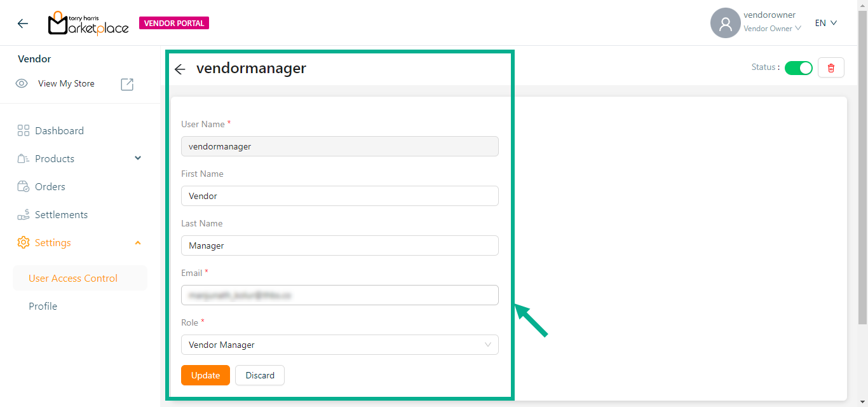868x407 pixels.
Task: Click into the First Name field
Action: click(339, 196)
